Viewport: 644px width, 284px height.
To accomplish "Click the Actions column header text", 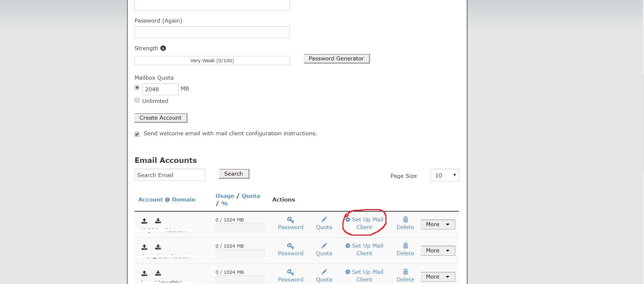I will coord(283,200).
